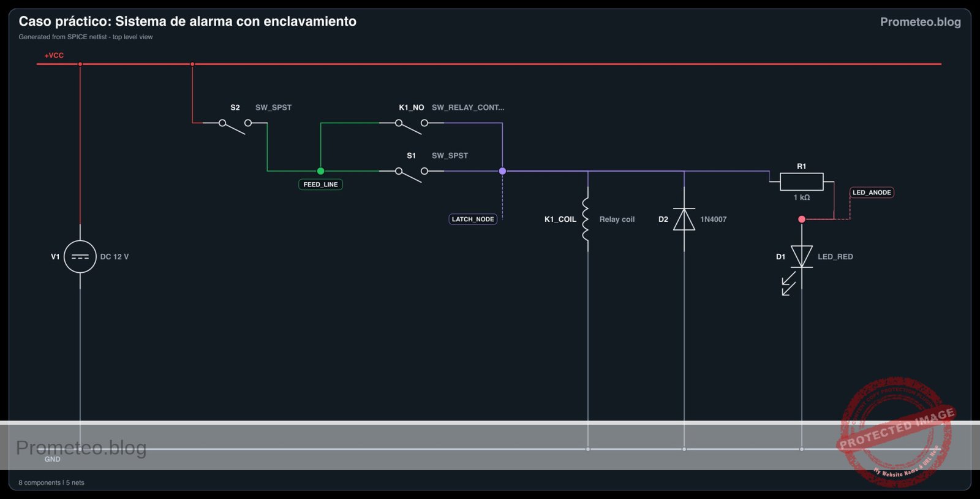Click the purple LATCH_NODE junction dot

(502, 171)
